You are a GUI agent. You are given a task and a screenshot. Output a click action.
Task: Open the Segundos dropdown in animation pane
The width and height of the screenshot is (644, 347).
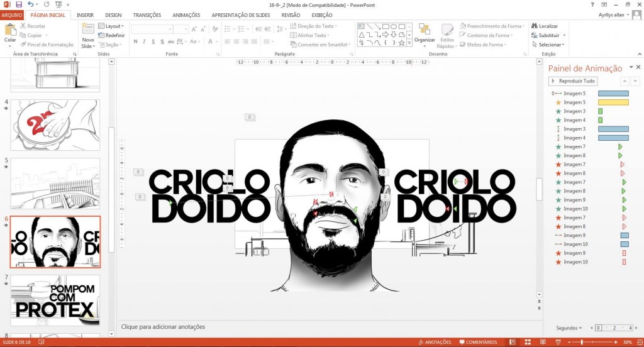(569, 328)
